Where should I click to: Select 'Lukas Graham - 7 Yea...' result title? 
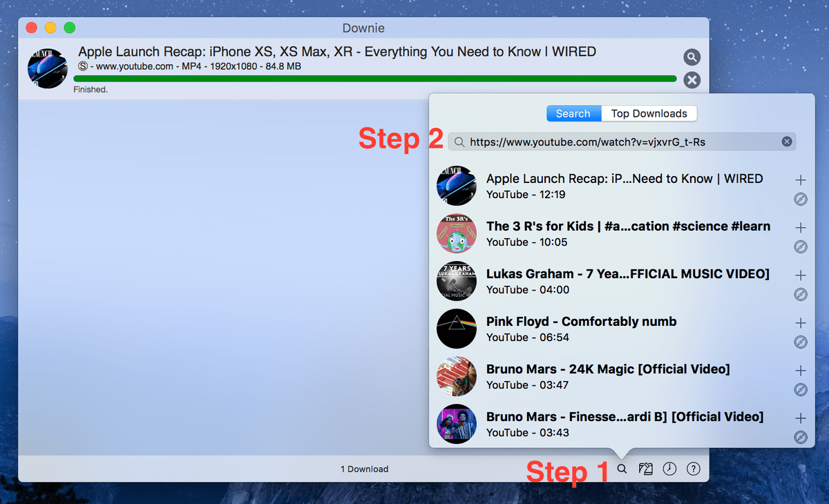627,273
